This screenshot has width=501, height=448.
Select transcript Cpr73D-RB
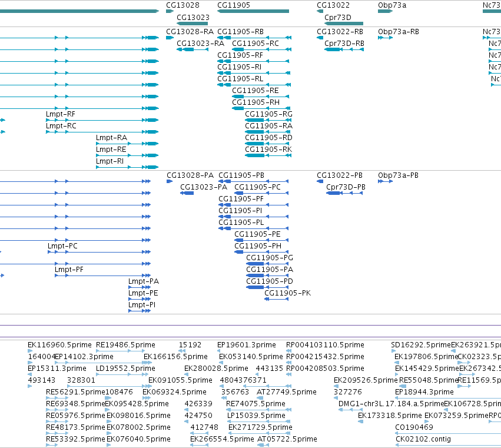tap(344, 44)
